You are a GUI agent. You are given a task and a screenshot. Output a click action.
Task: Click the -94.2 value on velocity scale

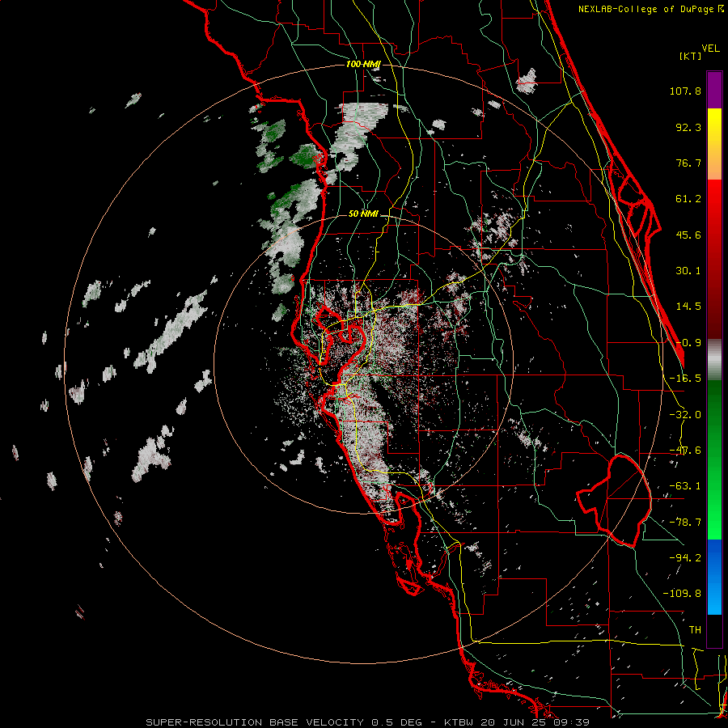pos(685,558)
